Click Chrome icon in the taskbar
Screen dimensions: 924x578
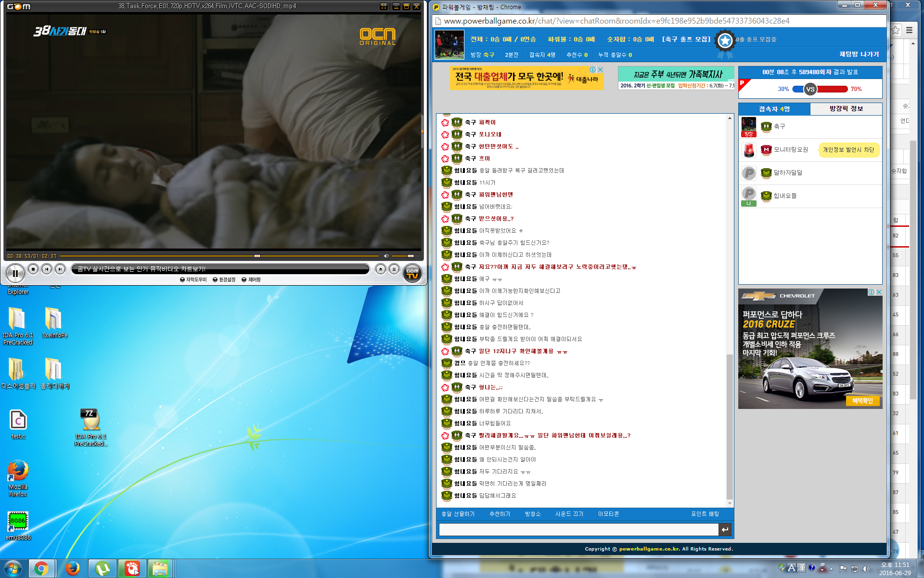pyautogui.click(x=41, y=569)
